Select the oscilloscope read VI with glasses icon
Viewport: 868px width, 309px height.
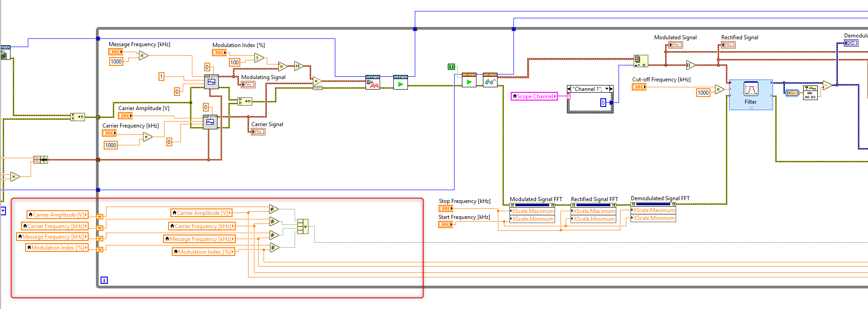coord(490,80)
